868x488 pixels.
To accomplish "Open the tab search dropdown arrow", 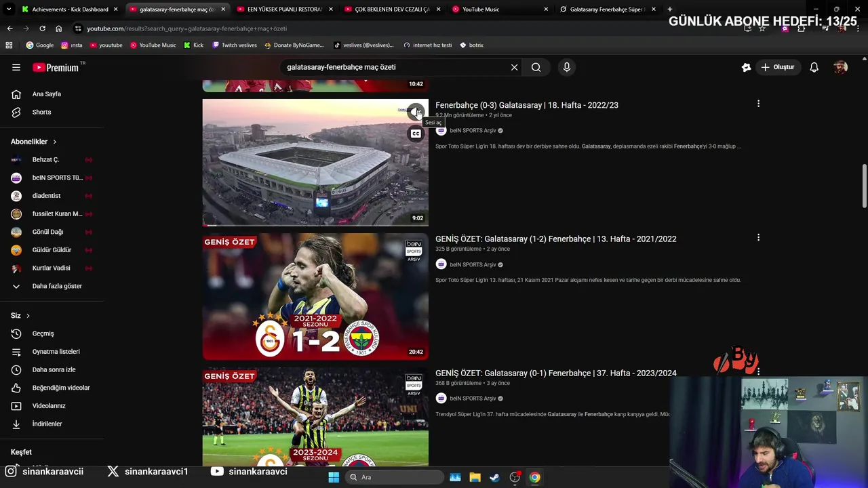I will pyautogui.click(x=9, y=9).
